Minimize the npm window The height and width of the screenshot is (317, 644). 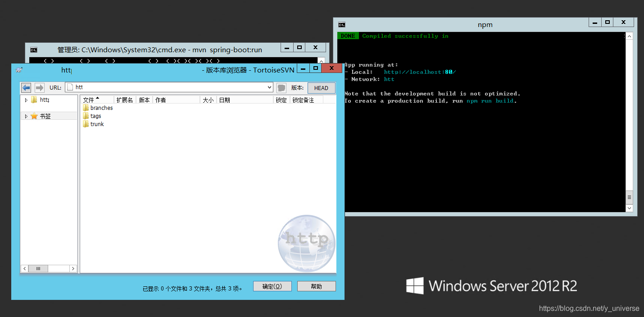point(595,22)
